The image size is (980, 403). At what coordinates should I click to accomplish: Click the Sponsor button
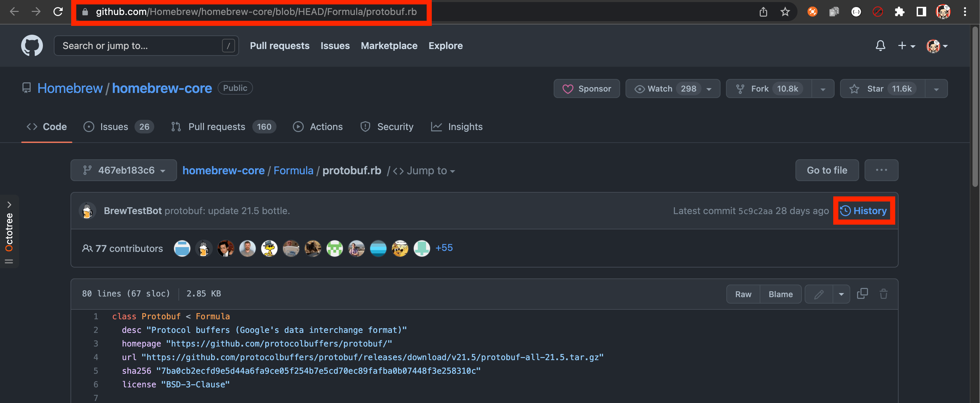[586, 88]
